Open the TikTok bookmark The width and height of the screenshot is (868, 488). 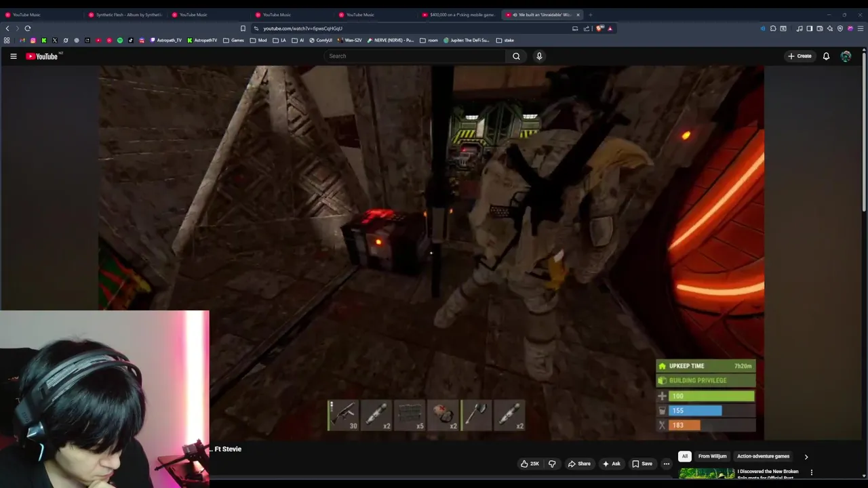(x=131, y=41)
